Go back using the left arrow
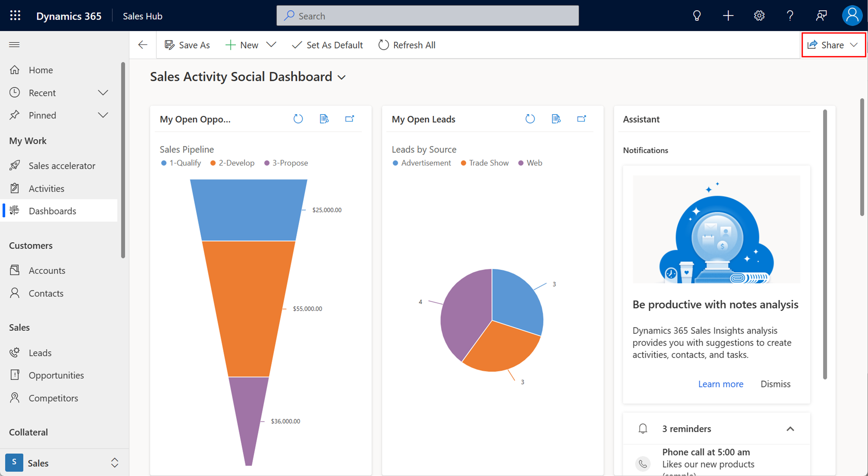 click(x=143, y=44)
